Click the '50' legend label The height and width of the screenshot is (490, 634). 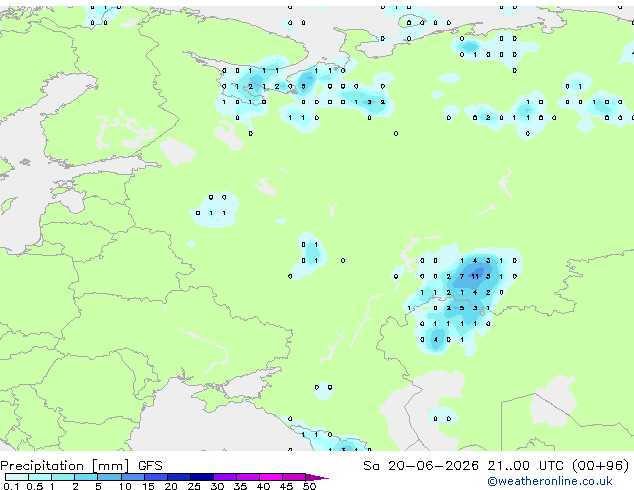click(x=309, y=486)
